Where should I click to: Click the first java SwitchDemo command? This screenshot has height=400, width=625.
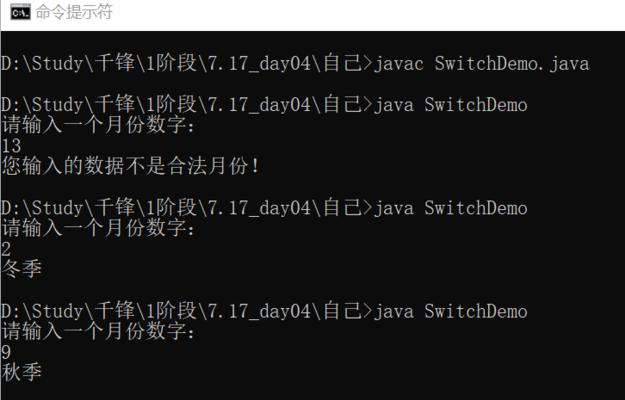click(x=450, y=105)
